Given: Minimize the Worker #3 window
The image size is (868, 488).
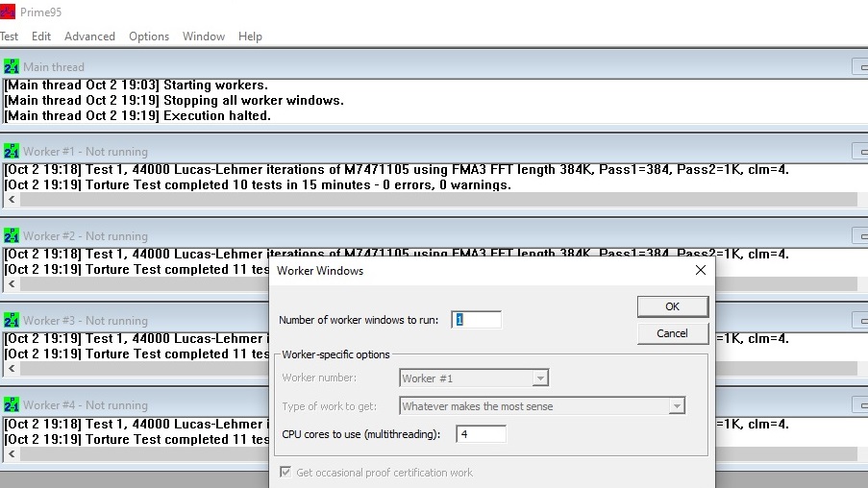Looking at the screenshot, I should pos(861,321).
